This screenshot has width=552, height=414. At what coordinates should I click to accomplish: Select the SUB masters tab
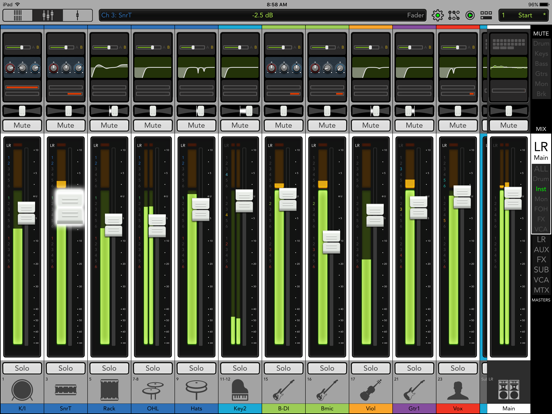click(x=541, y=270)
